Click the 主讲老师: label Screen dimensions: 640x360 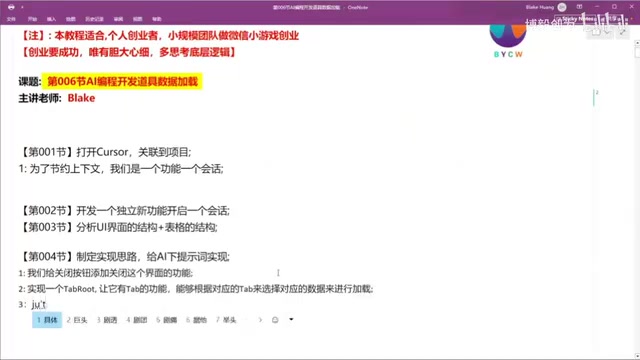coord(40,98)
